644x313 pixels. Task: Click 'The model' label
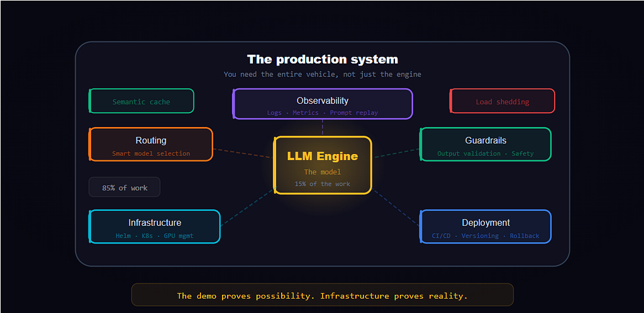[x=323, y=172]
